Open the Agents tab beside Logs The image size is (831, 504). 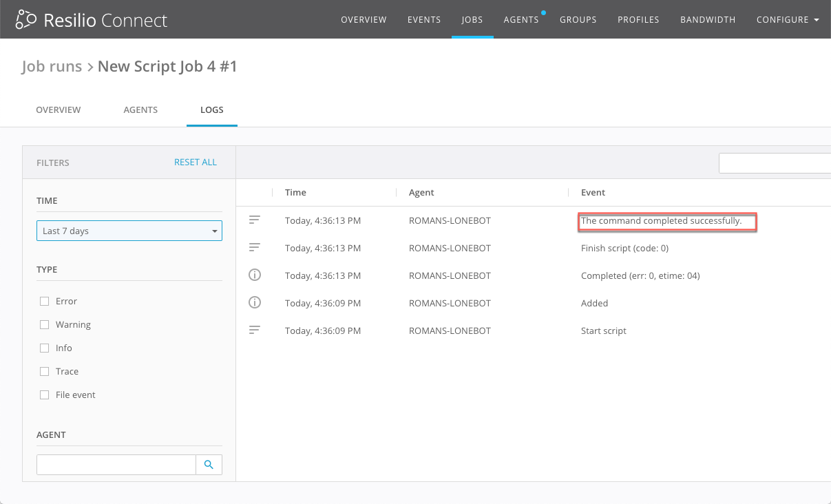140,109
